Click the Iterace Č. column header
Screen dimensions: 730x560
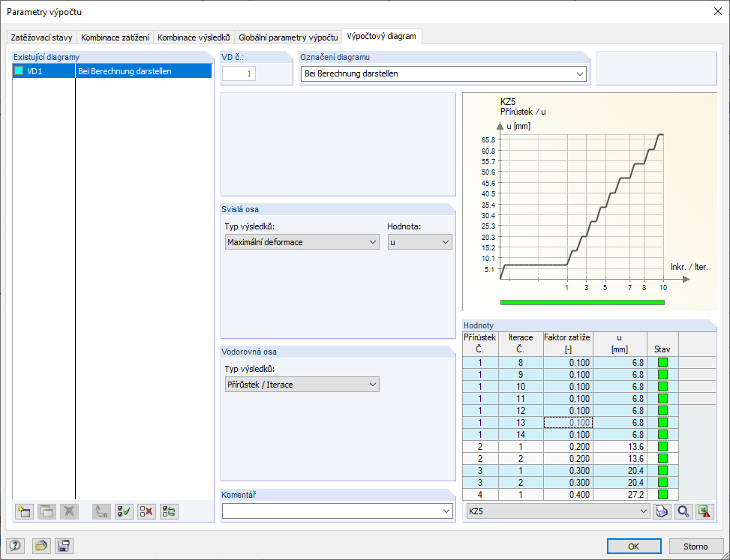[x=521, y=343]
